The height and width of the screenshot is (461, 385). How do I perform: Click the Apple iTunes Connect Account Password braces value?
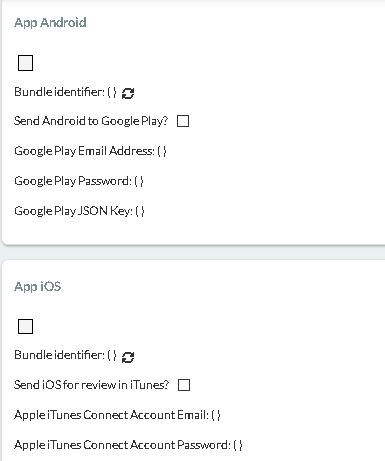(x=238, y=445)
